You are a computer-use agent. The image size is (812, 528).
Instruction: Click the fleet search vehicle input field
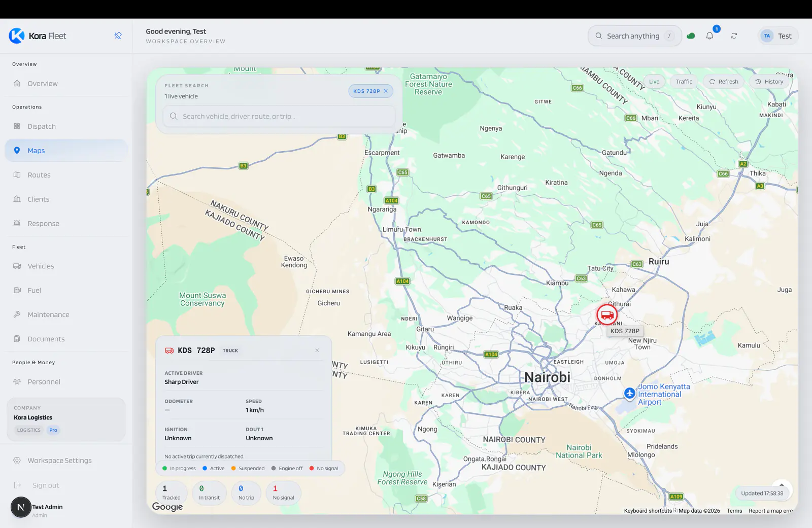point(279,116)
